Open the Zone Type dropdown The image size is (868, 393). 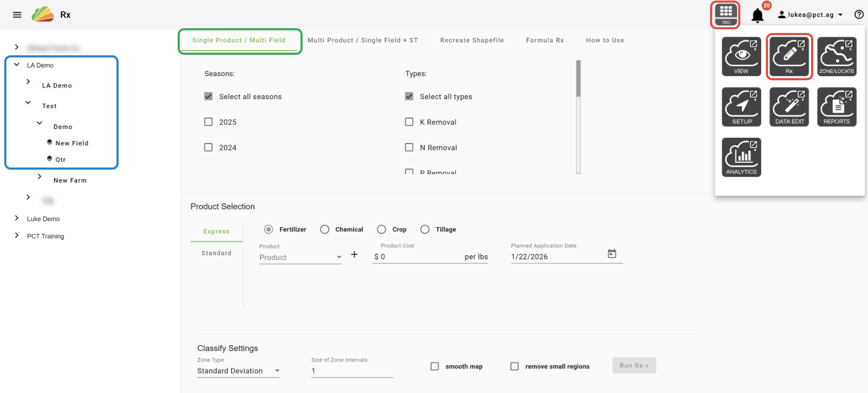[x=238, y=371]
